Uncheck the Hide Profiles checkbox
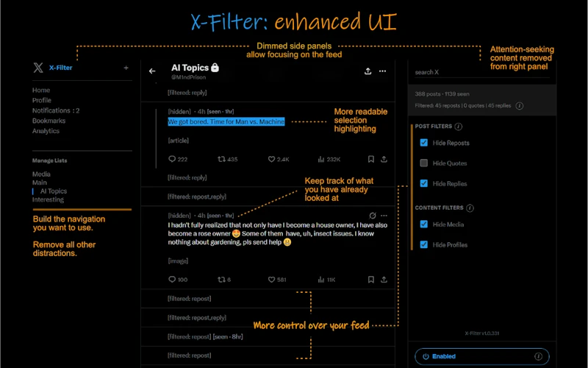The image size is (588, 368). click(x=424, y=244)
